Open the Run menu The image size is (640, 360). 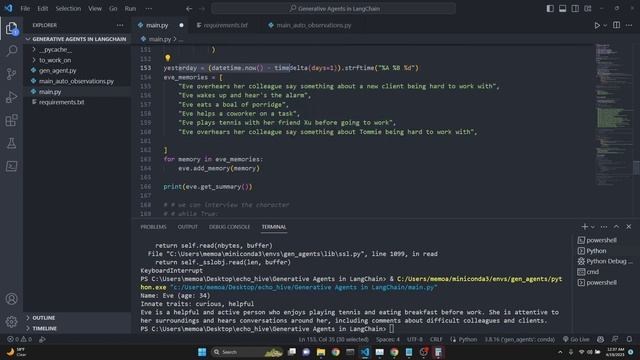click(x=130, y=9)
